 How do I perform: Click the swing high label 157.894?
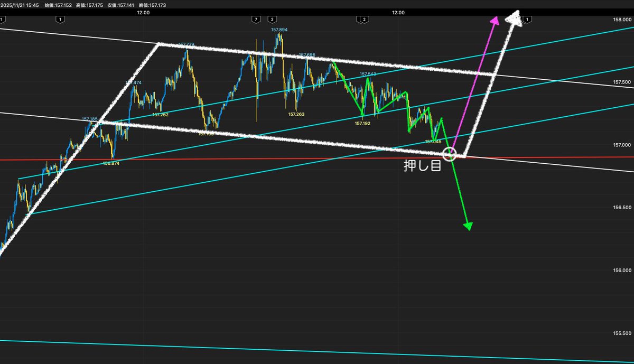pos(279,30)
